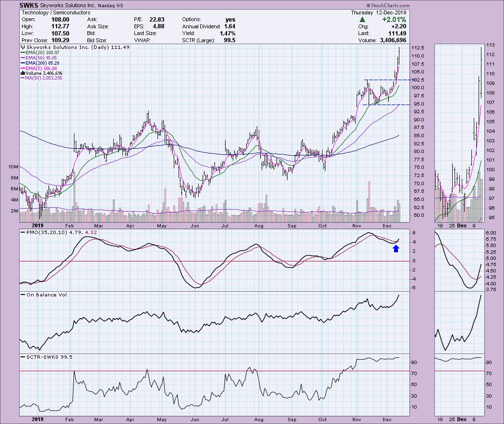The height and width of the screenshot is (424, 504).
Task: Click the Options value yes
Action: tap(230, 20)
